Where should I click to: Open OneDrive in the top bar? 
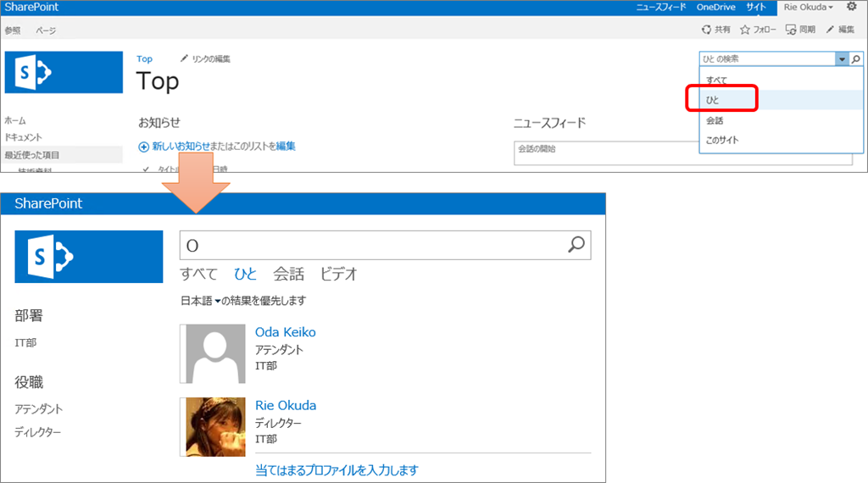715,7
